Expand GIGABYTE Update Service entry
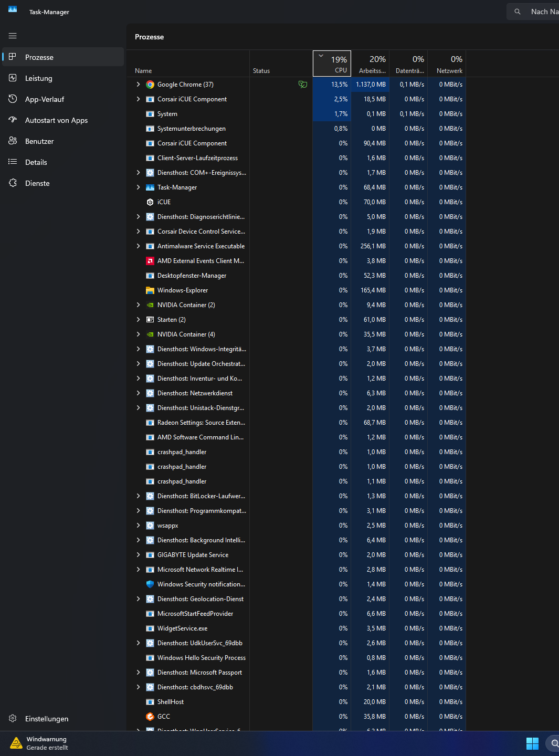Screen dimensions: 559x756 (138, 555)
